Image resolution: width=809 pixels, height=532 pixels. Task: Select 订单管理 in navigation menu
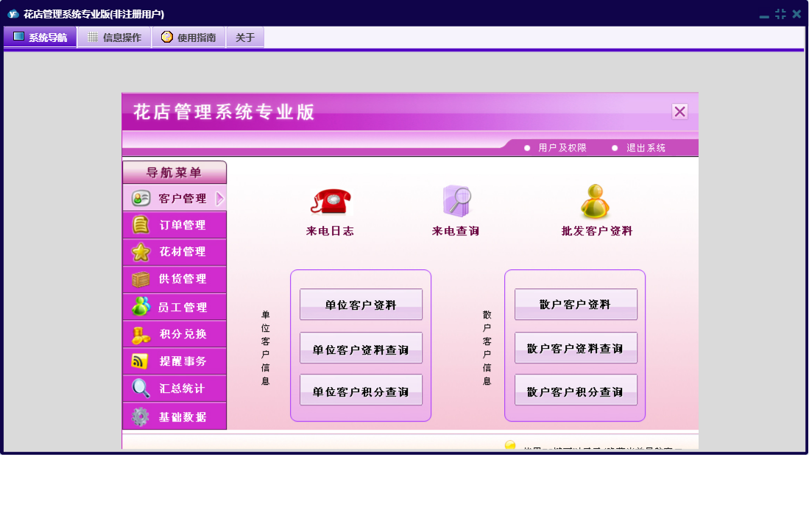click(x=174, y=224)
